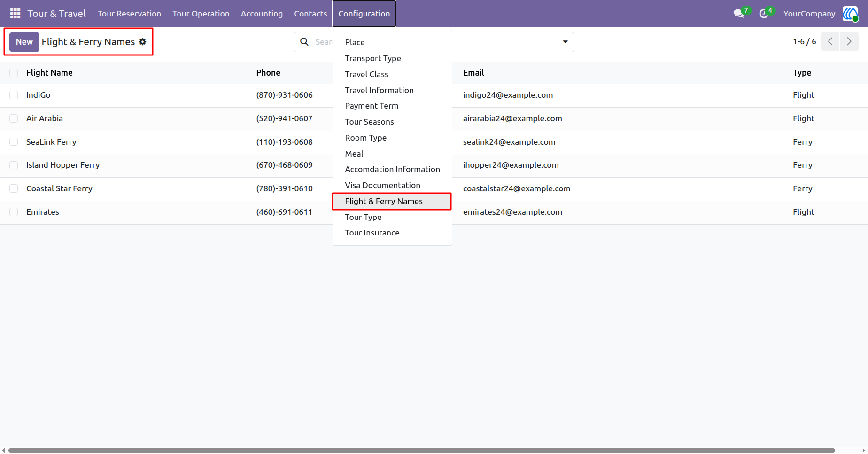The image size is (868, 454).
Task: Sort by the Type column header
Action: tap(802, 73)
